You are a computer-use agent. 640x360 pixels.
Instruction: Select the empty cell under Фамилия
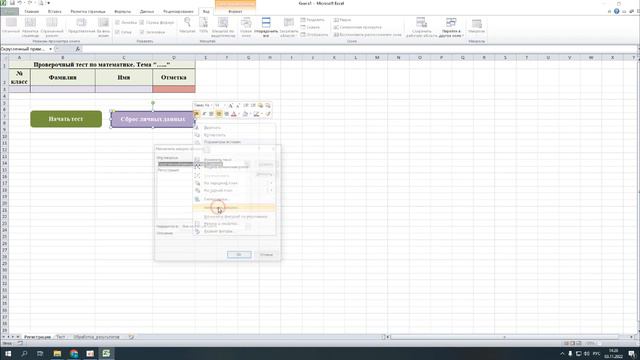pyautogui.click(x=63, y=89)
